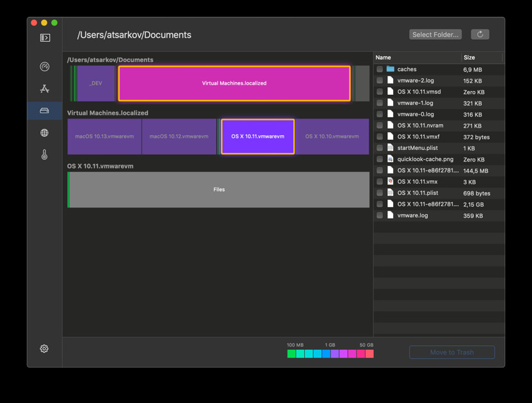Image resolution: width=532 pixels, height=403 pixels.
Task: Select checkbox for OS X 10.11.nvram
Action: point(380,126)
